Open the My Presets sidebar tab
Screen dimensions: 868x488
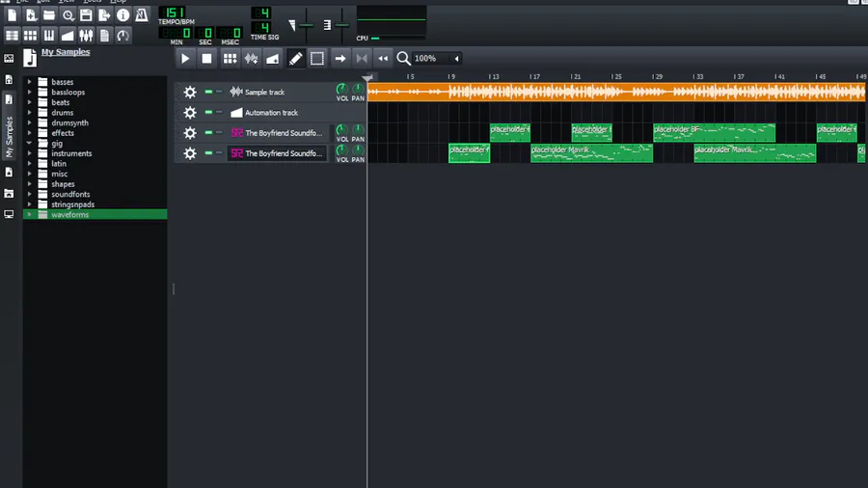coord(9,172)
